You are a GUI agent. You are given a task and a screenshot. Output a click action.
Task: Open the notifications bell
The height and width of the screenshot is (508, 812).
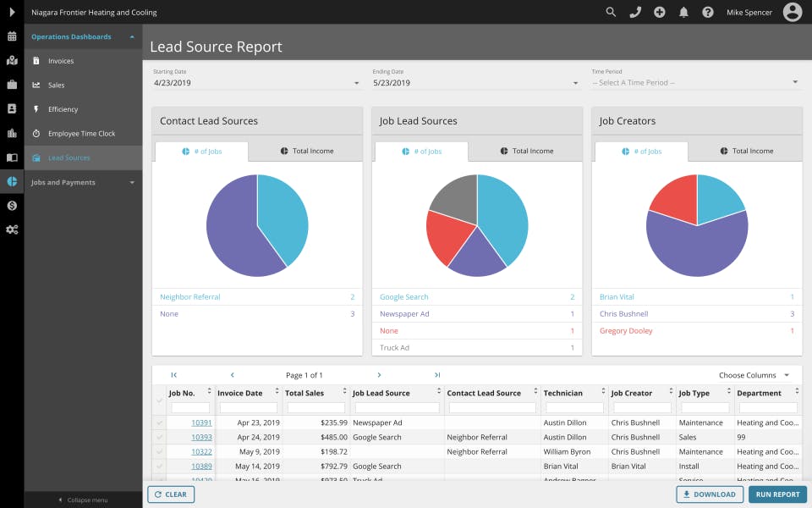click(x=683, y=13)
